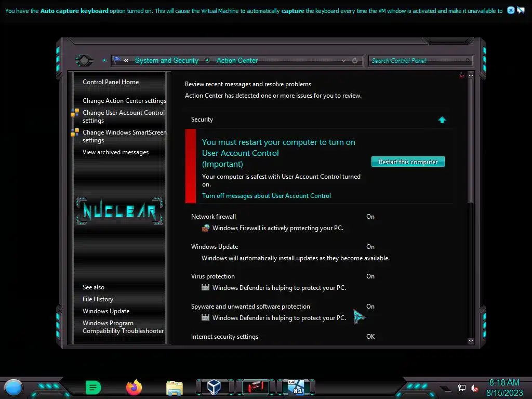Click the double chevron in the address bar
The image size is (532, 399).
coord(126,60)
